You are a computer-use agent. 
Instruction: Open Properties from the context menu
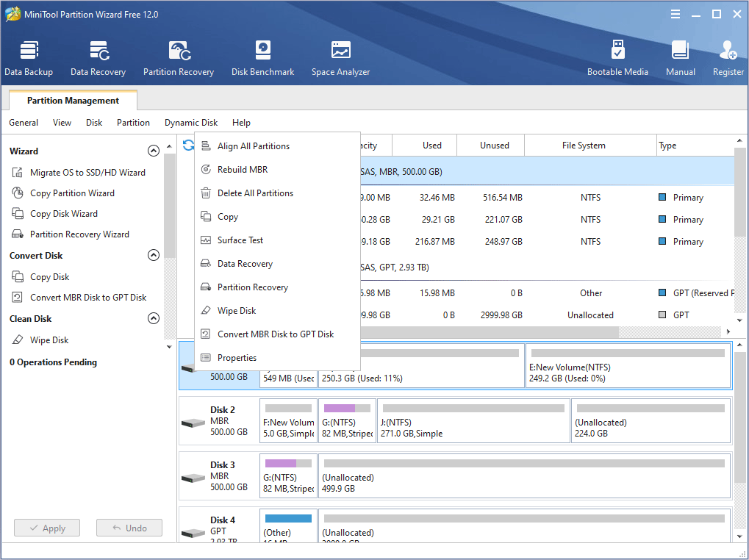click(278, 357)
